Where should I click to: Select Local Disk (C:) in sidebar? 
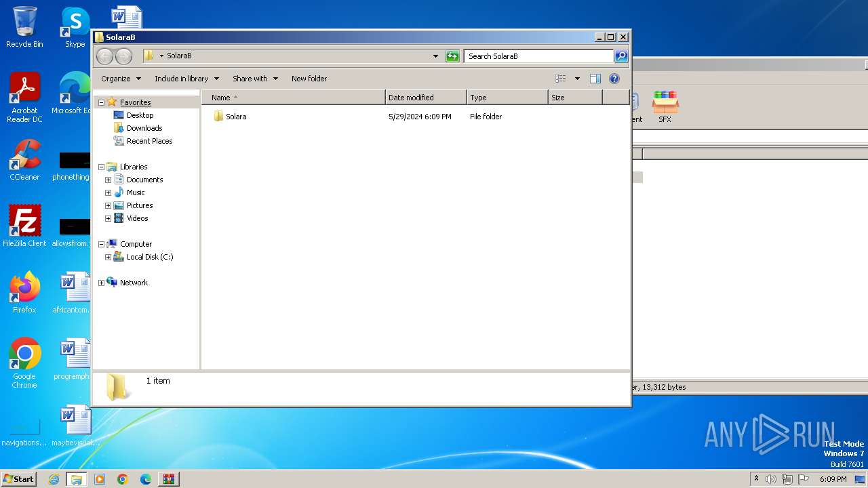[150, 257]
